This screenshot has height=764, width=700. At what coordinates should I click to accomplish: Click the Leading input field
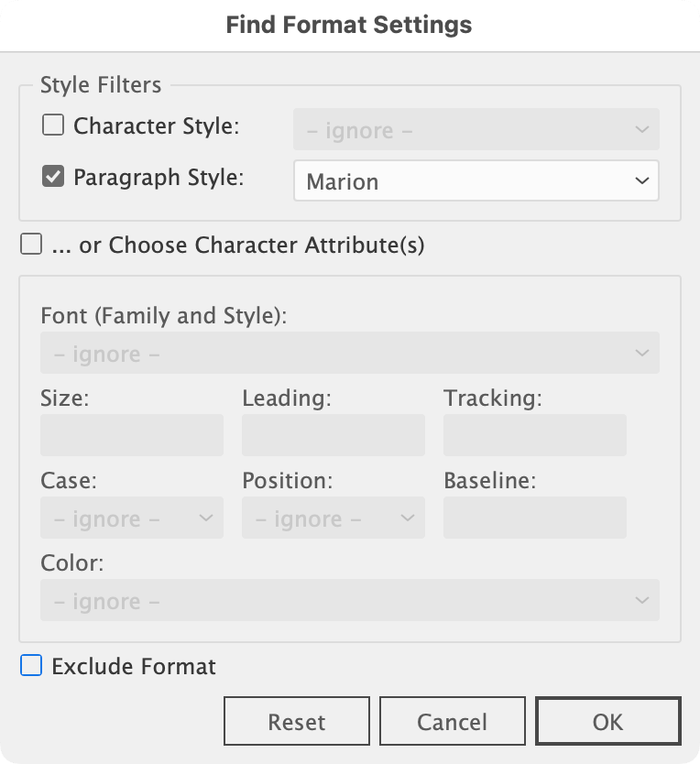click(334, 435)
